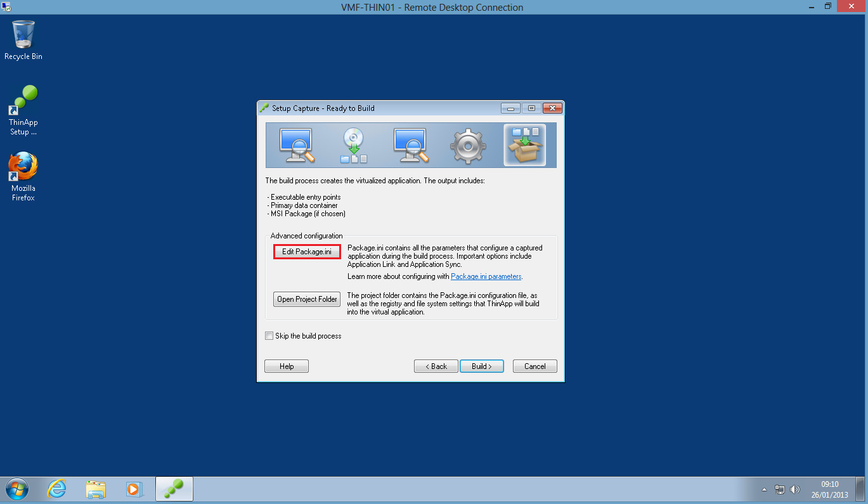868x504 pixels.
Task: Open the Package.ini parameters link
Action: [x=486, y=276]
